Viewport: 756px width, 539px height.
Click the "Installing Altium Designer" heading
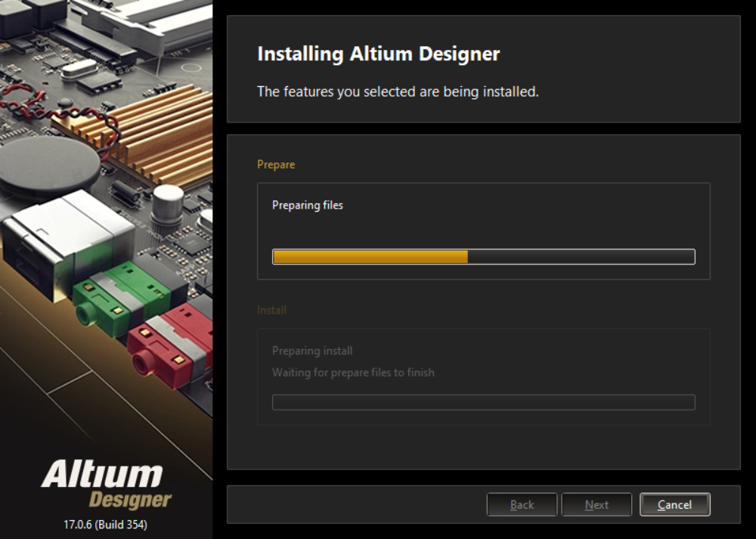tap(379, 54)
